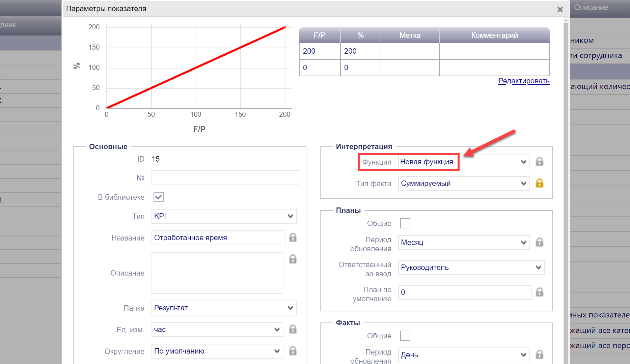The image size is (630, 364).
Task: Enable Общие checkbox in Факты section
Action: coord(405,336)
